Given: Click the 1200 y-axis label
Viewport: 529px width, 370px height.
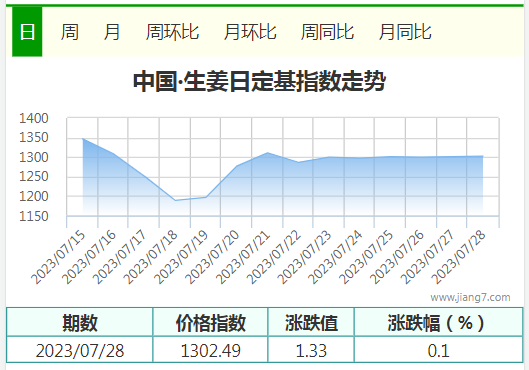Looking at the screenshot, I should click(34, 196).
